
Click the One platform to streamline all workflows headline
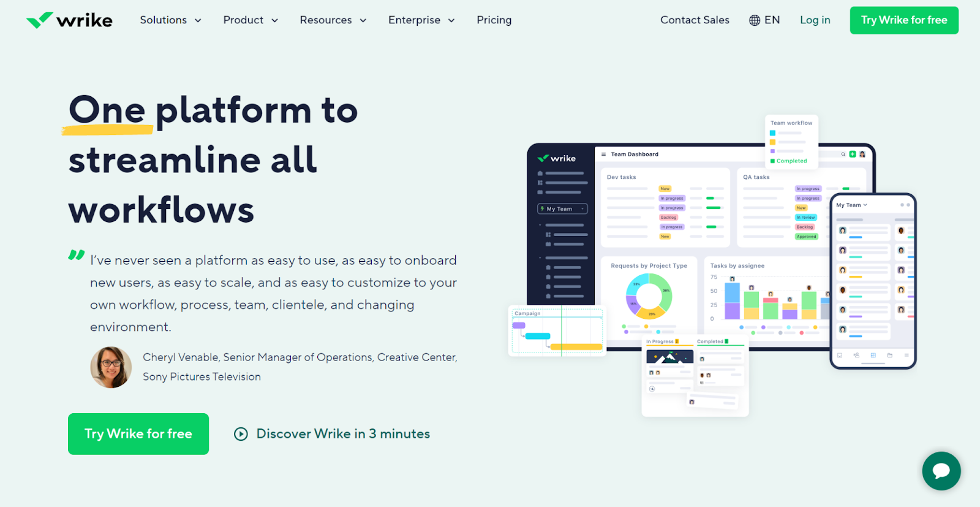coord(213,159)
